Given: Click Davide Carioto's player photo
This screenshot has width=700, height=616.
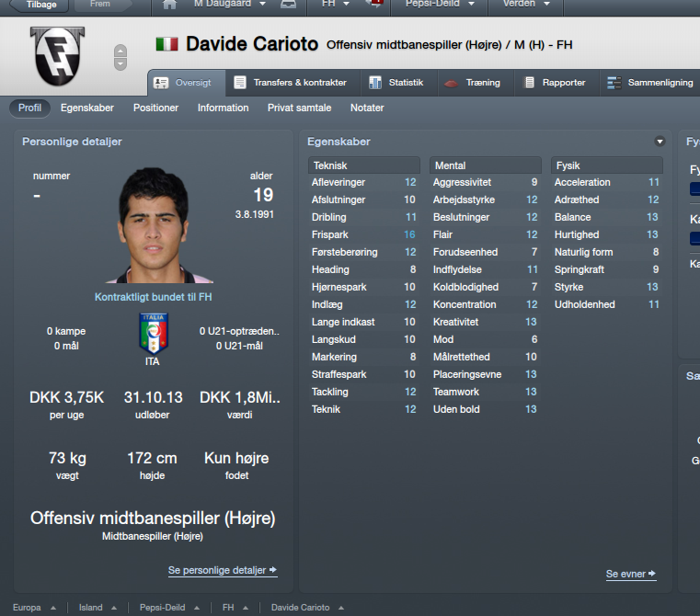Looking at the screenshot, I should click(155, 225).
